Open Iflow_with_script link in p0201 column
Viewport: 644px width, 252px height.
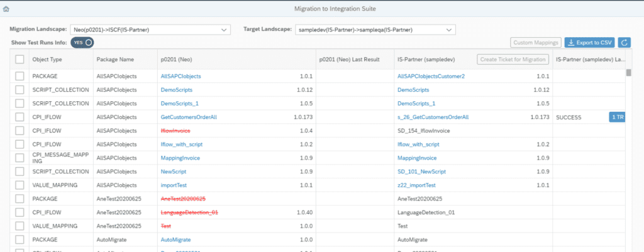pos(182,144)
